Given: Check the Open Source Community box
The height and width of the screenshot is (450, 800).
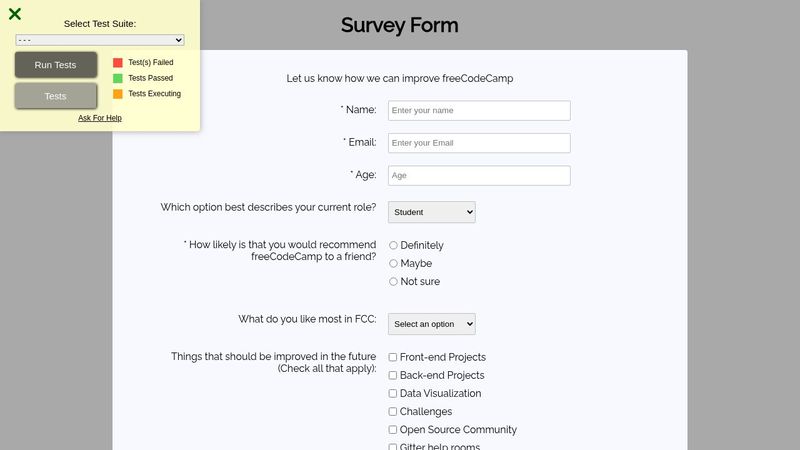Looking at the screenshot, I should [x=393, y=429].
